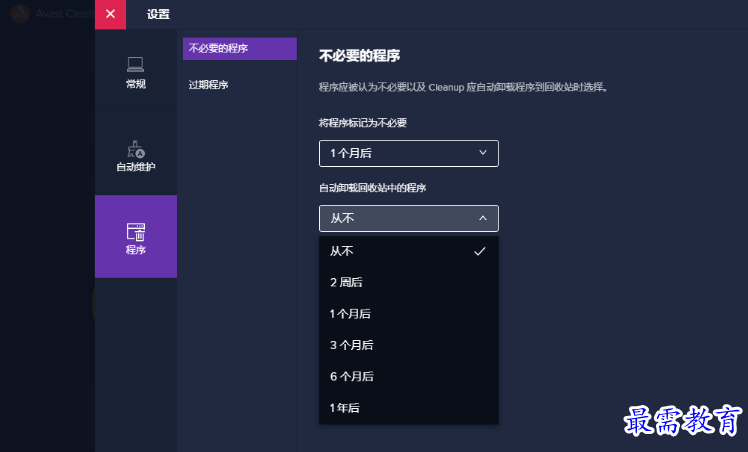
Task: Choose the 1年后 option
Action: pos(409,408)
